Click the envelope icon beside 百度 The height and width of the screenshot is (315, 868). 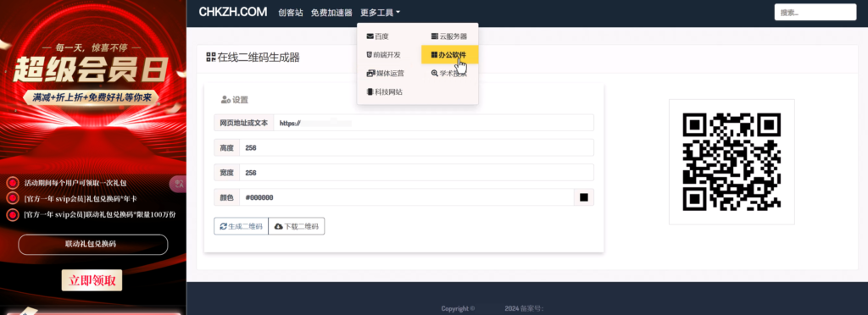(370, 36)
